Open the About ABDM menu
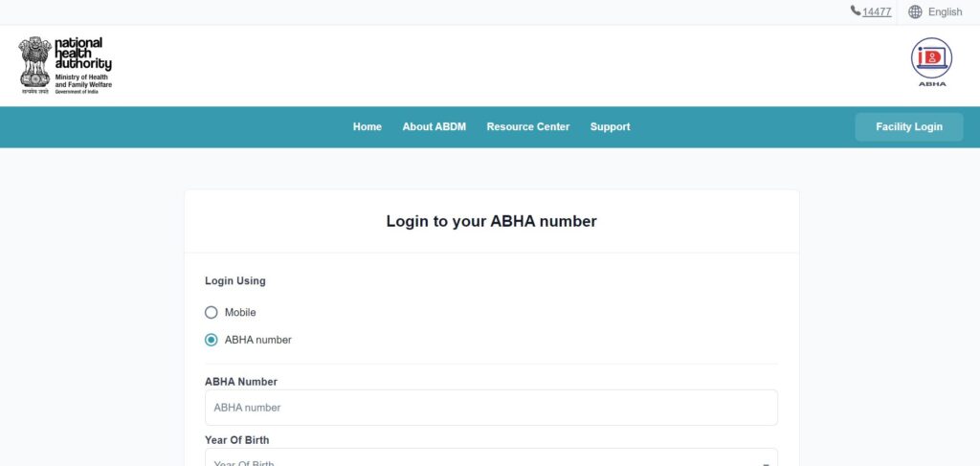 click(434, 127)
